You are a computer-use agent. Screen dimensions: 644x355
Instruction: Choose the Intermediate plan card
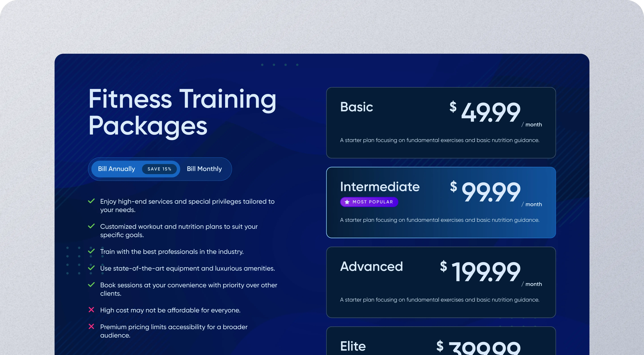pos(441,202)
